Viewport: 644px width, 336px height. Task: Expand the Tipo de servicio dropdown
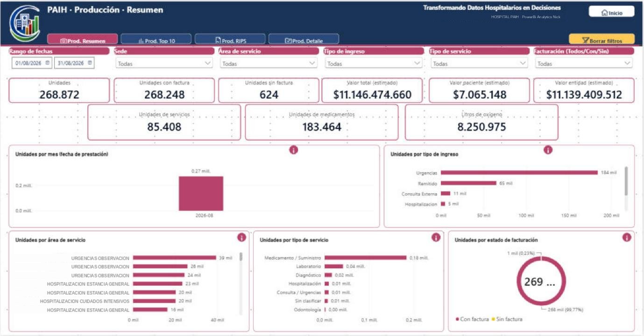479,63
